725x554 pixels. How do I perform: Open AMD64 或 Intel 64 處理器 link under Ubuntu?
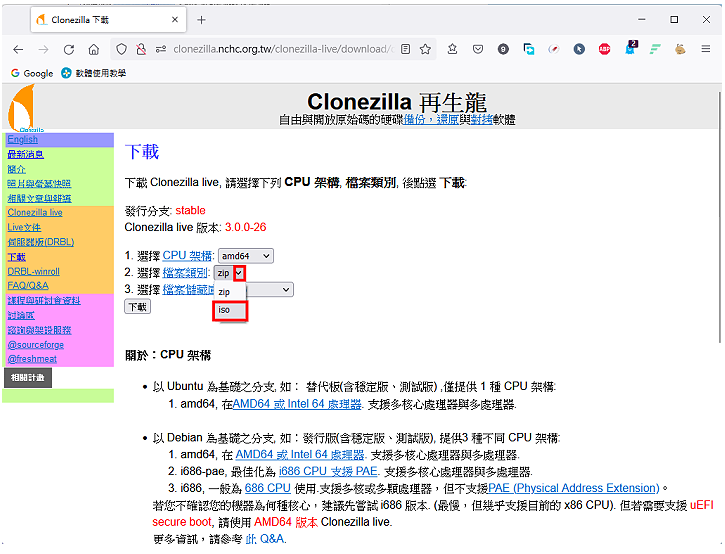(297, 404)
